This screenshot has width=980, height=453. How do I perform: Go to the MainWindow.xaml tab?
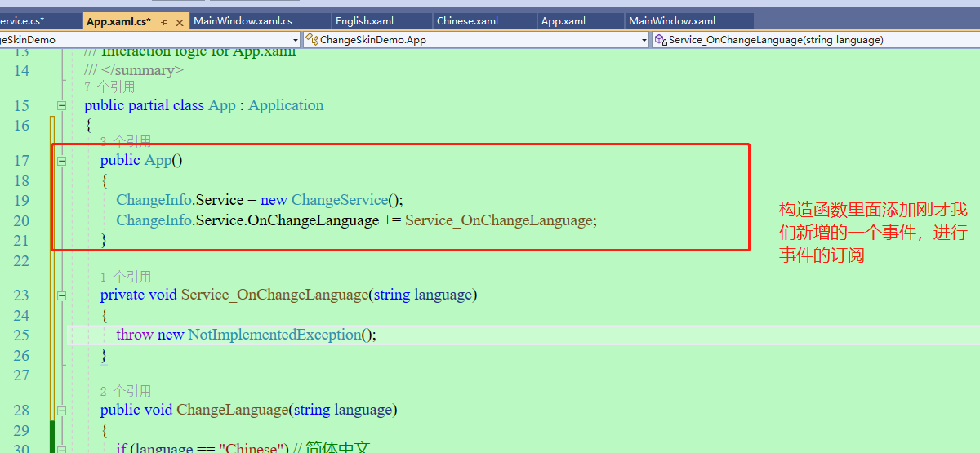pos(672,21)
